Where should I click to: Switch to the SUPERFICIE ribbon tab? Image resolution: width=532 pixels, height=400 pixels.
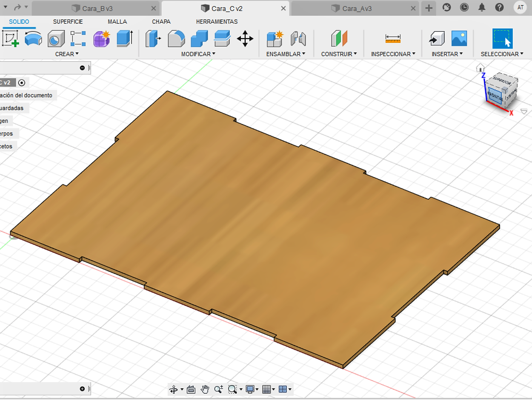click(x=68, y=22)
